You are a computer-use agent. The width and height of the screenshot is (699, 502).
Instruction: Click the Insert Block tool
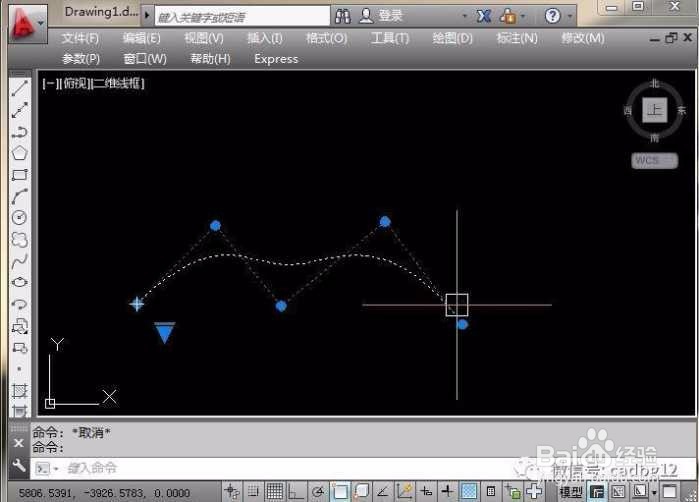click(x=20, y=326)
